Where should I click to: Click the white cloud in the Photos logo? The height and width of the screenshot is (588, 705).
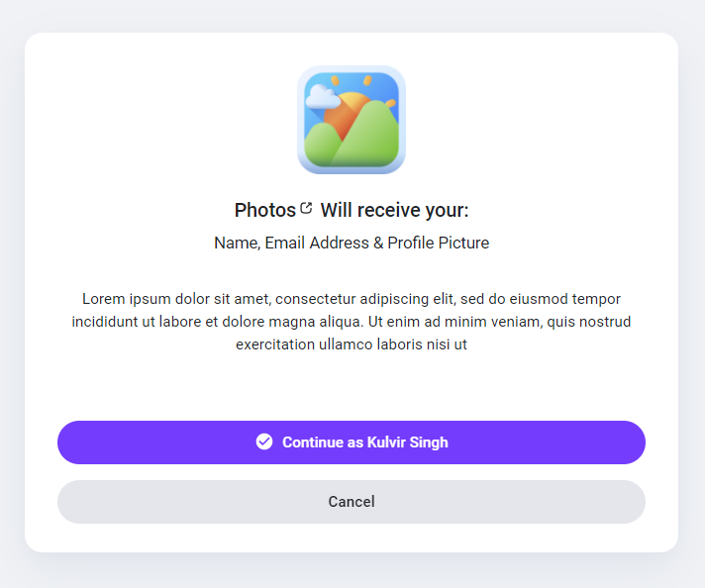[x=322, y=96]
